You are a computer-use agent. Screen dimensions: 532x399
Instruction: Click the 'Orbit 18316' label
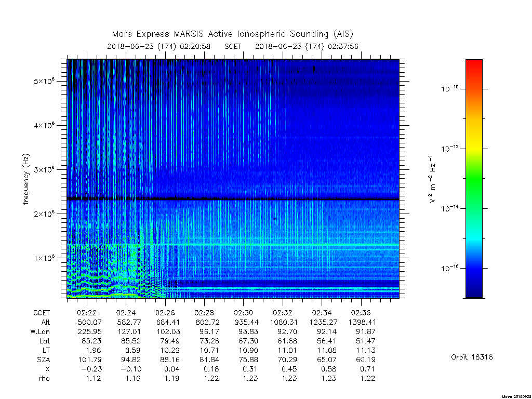(472, 357)
